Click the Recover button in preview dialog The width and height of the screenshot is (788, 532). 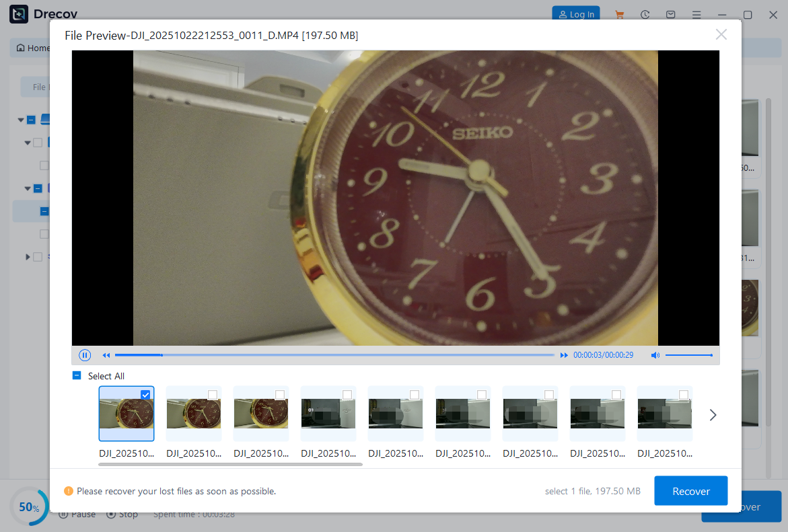click(690, 491)
